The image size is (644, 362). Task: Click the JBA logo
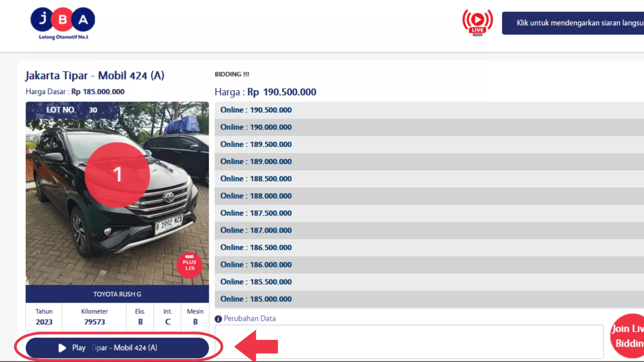63,23
